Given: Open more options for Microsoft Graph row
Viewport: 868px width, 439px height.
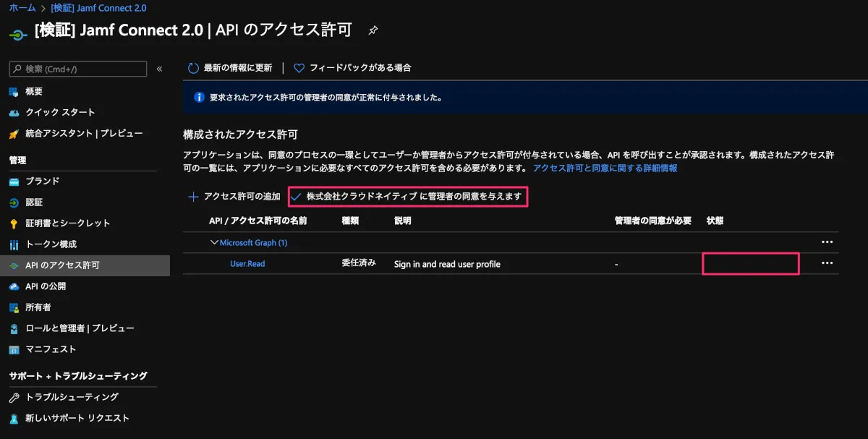Looking at the screenshot, I should pos(827,242).
